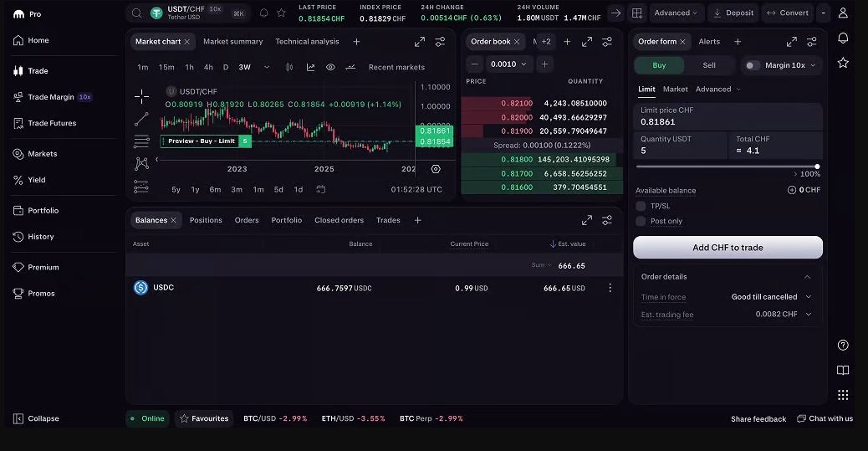Open Market chart panel settings sliders
868x451 pixels.
(440, 42)
